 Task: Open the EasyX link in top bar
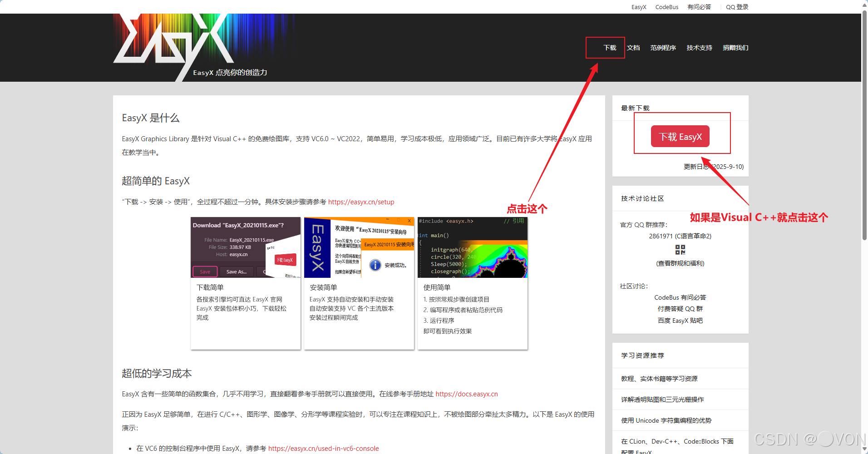639,7
